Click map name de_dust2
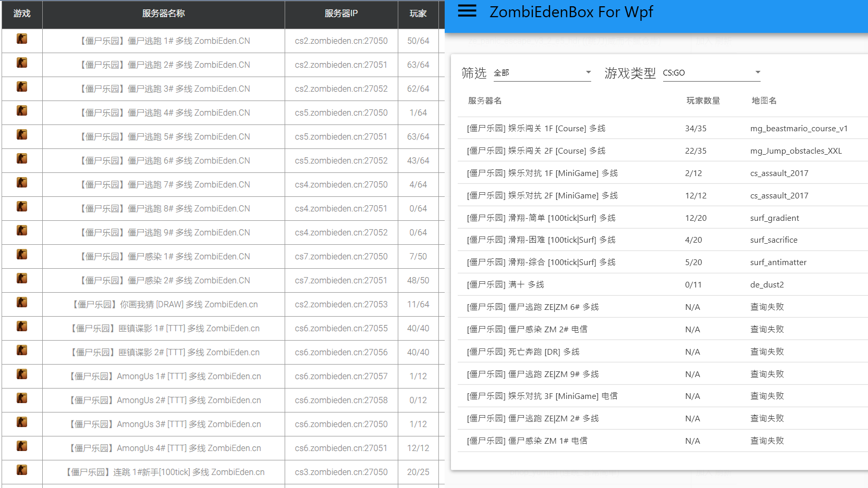This screenshot has height=488, width=868. pos(767,284)
